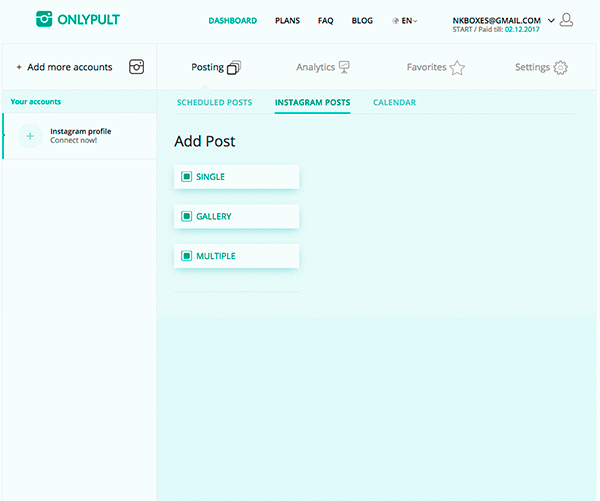Viewport: 600px width, 501px height.
Task: Click the Your accounts heading
Action: point(36,101)
